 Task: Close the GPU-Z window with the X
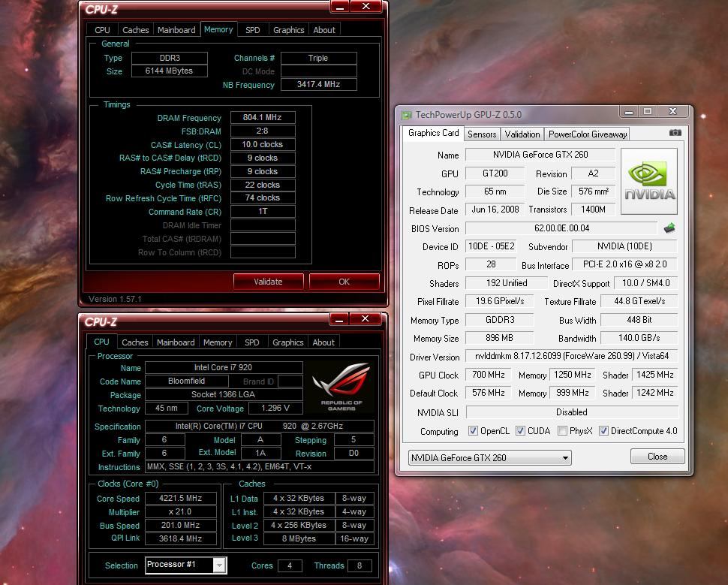tap(672, 111)
